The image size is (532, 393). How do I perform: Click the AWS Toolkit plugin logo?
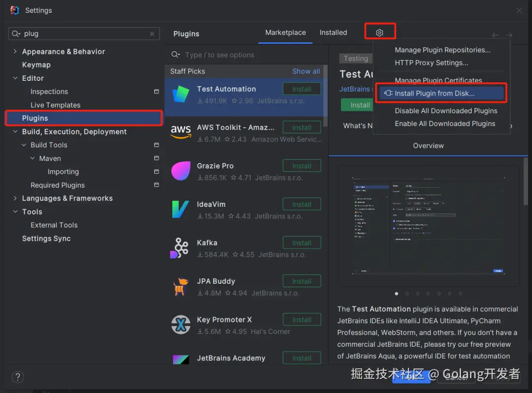click(x=181, y=132)
